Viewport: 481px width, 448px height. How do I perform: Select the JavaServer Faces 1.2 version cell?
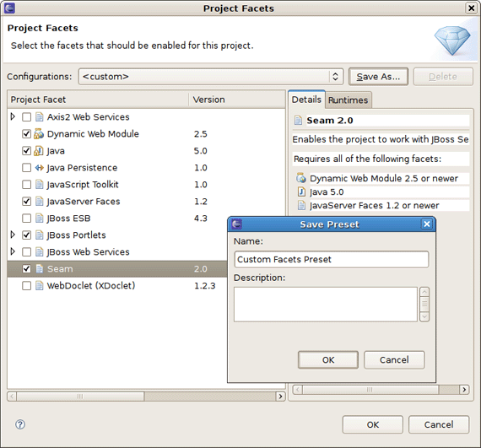[x=201, y=201]
